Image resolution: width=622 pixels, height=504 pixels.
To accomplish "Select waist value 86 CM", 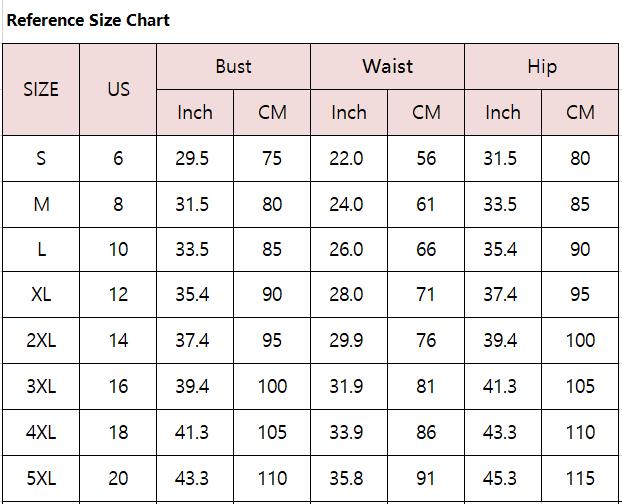I will (x=426, y=432).
